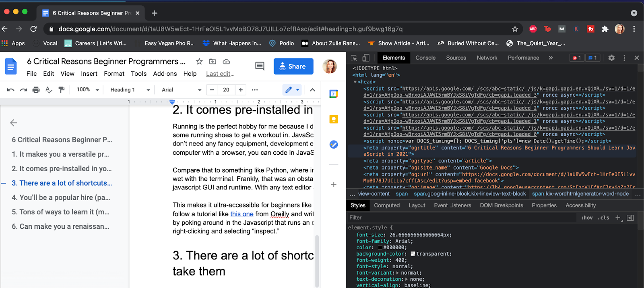The image size is (644, 288).
Task: Open the File menu
Action: point(31,74)
